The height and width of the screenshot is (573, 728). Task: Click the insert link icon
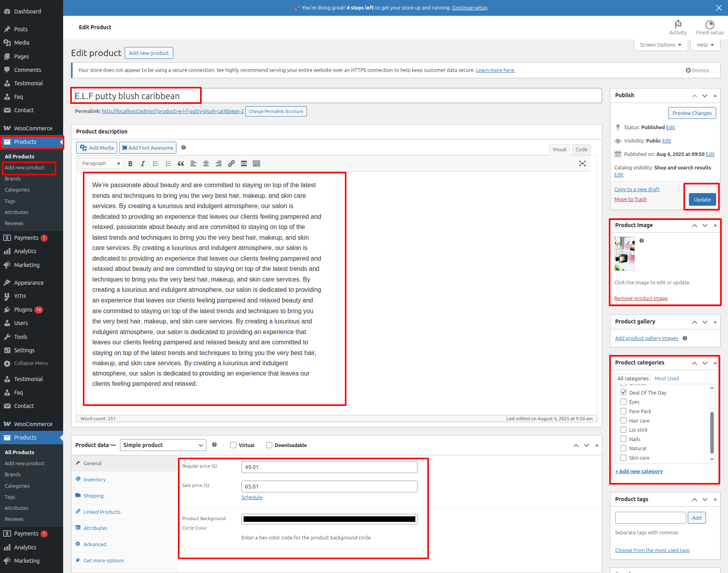coord(231,163)
